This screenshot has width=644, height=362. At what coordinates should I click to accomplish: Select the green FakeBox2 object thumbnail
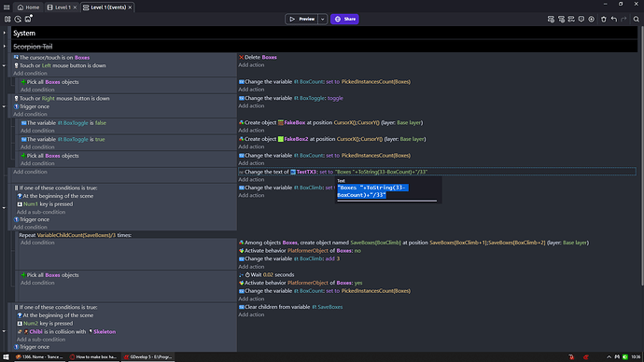pos(281,139)
